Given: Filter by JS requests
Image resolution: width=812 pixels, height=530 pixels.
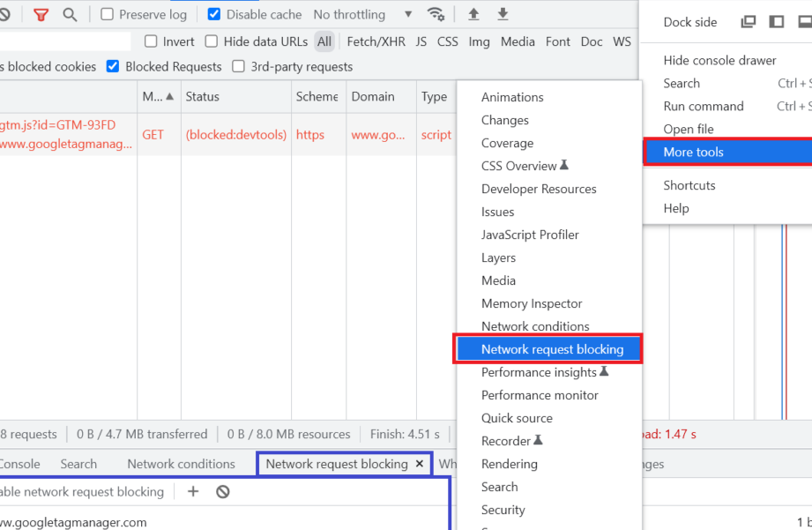Looking at the screenshot, I should 421,41.
